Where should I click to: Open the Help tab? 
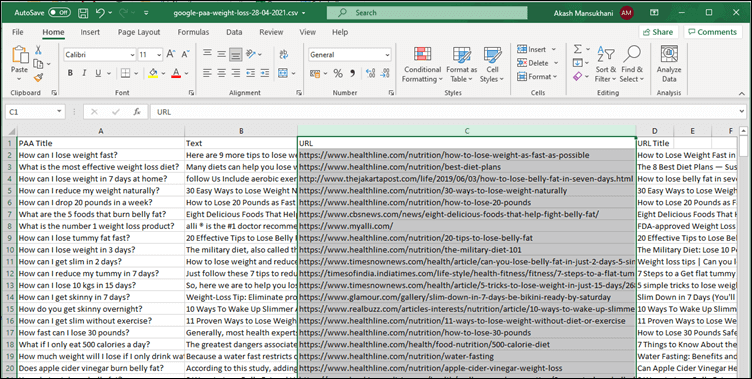(340, 32)
